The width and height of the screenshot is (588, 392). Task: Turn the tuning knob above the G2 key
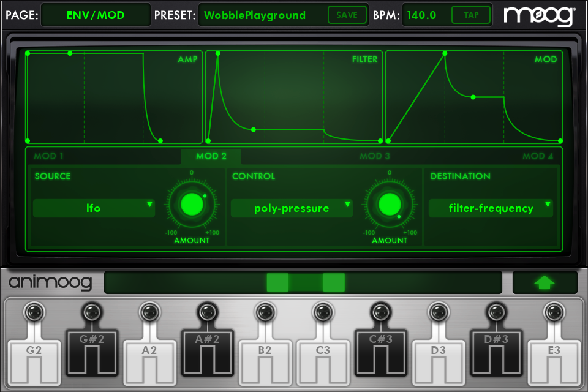click(34, 312)
